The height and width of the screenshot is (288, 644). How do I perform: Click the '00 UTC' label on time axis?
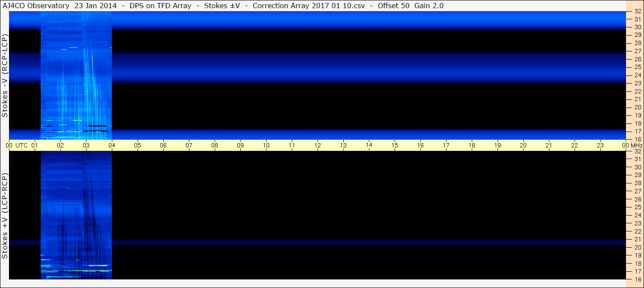(17, 145)
